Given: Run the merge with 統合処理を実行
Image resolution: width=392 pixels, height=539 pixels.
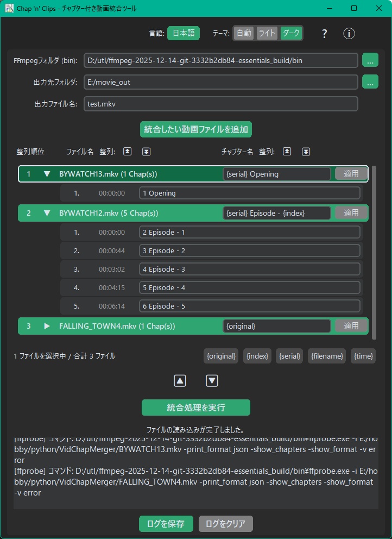Looking at the screenshot, I should tap(196, 408).
